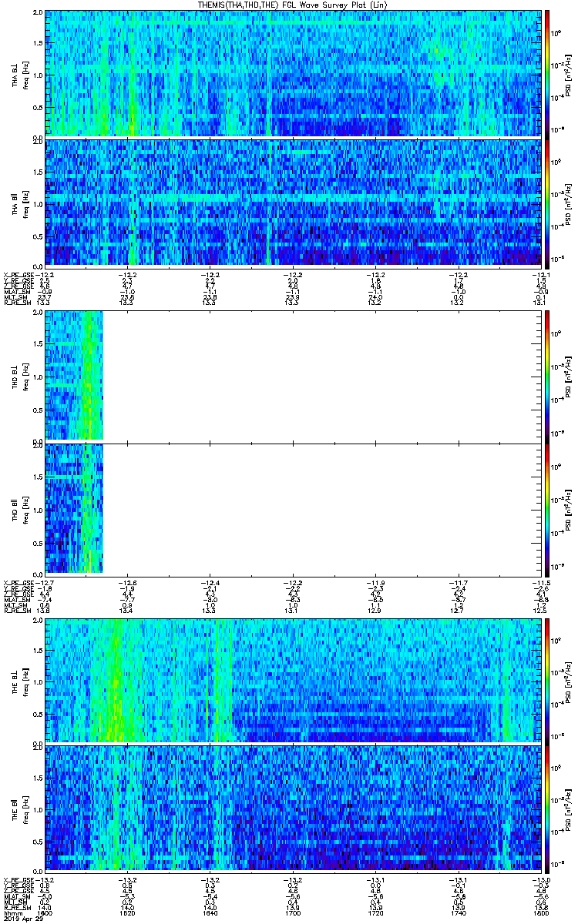The width and height of the screenshot is (578, 924).
Task: Click the THE B⊥ freq [Hz] axis label
Action: (25, 681)
